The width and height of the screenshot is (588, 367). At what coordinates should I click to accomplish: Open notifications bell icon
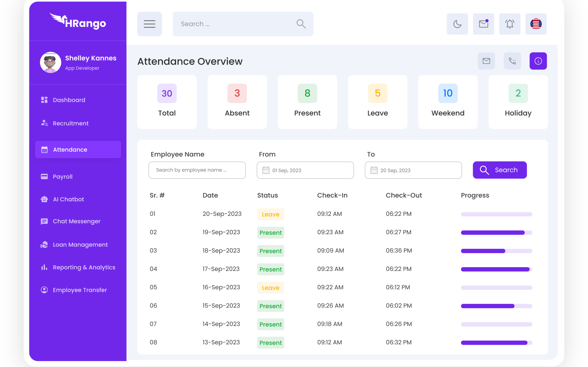pos(510,24)
